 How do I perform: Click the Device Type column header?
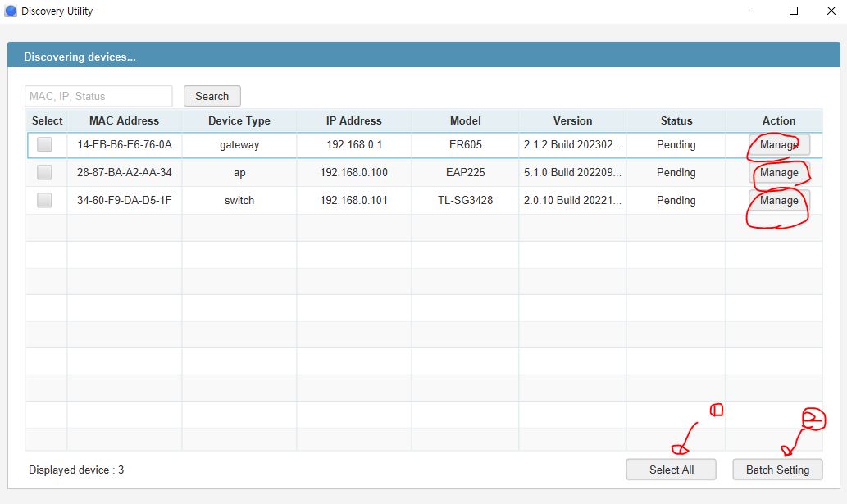pyautogui.click(x=239, y=120)
